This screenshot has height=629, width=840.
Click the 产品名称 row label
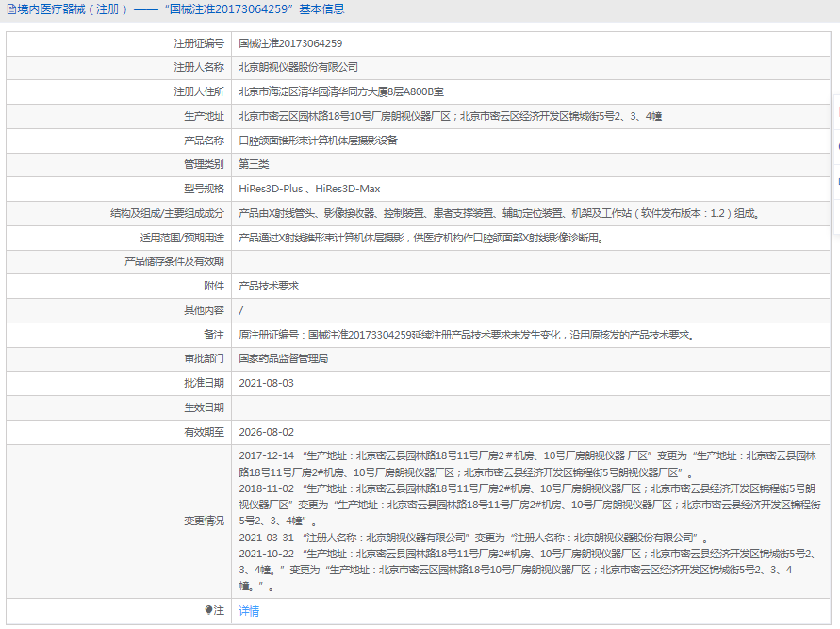[x=204, y=141]
